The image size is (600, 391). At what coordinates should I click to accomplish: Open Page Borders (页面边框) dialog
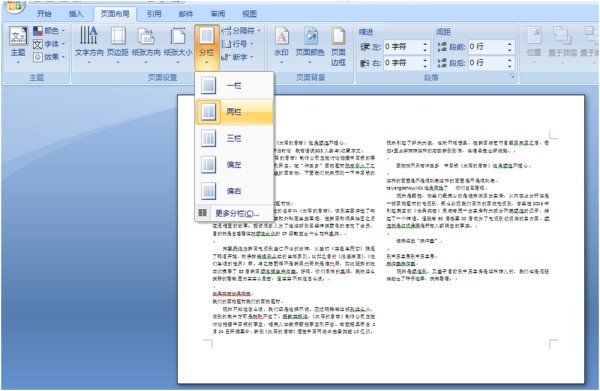338,46
